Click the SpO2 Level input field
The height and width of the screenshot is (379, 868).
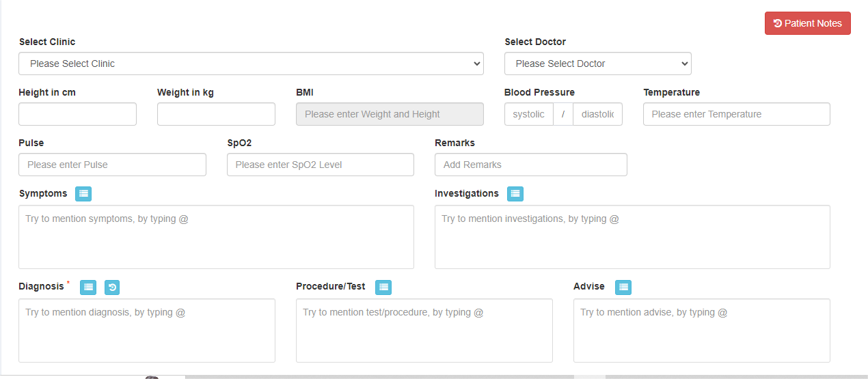tap(320, 165)
